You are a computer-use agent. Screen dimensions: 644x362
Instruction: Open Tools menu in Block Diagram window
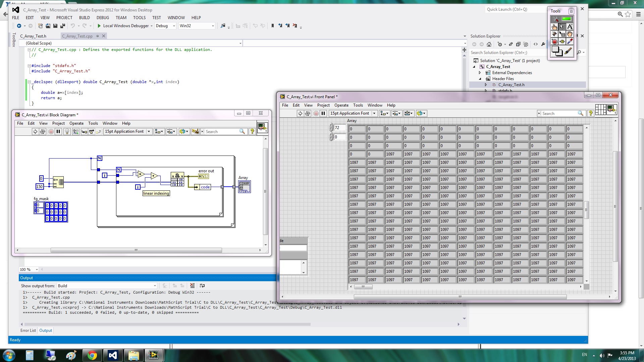[x=93, y=123]
